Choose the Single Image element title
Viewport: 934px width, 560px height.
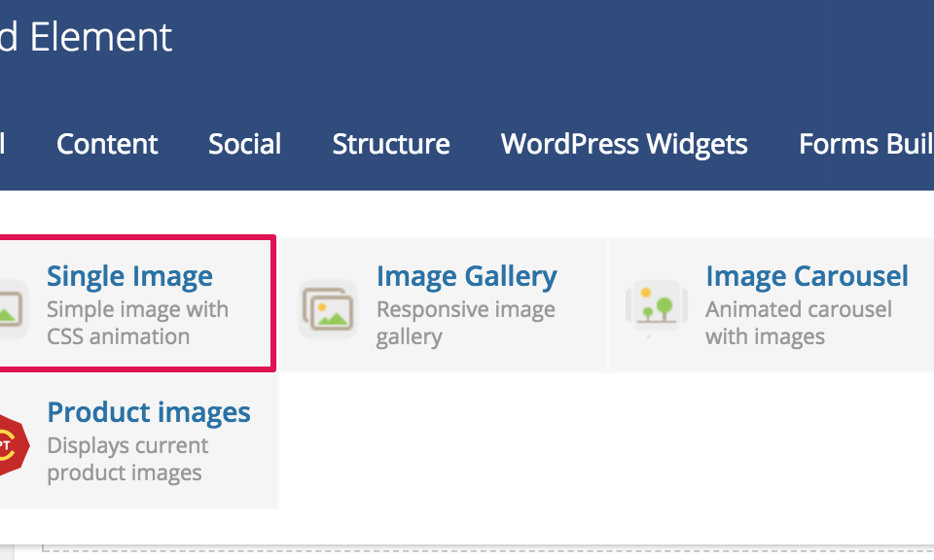point(129,276)
